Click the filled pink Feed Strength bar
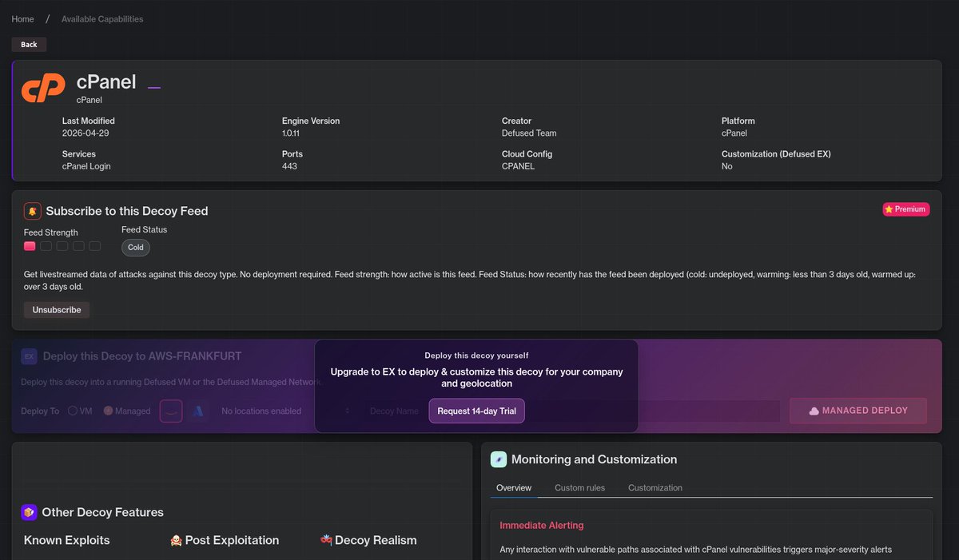The width and height of the screenshot is (959, 560). pyautogui.click(x=30, y=246)
